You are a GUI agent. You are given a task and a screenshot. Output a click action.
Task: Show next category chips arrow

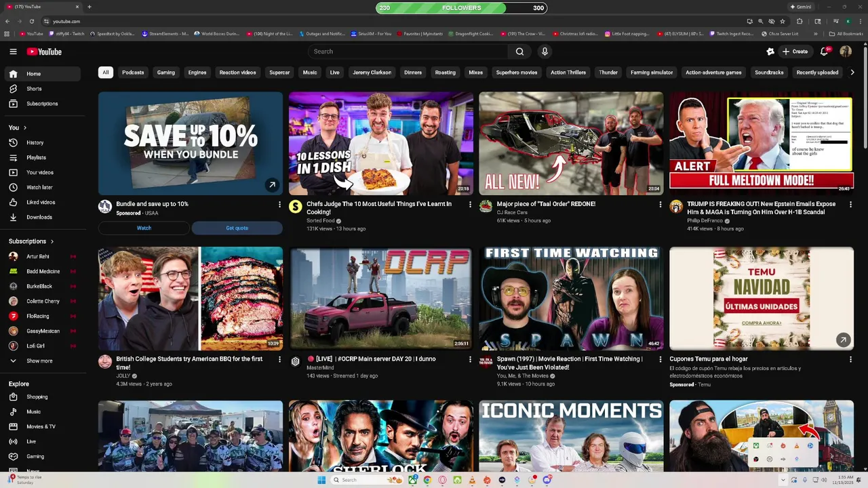852,73
